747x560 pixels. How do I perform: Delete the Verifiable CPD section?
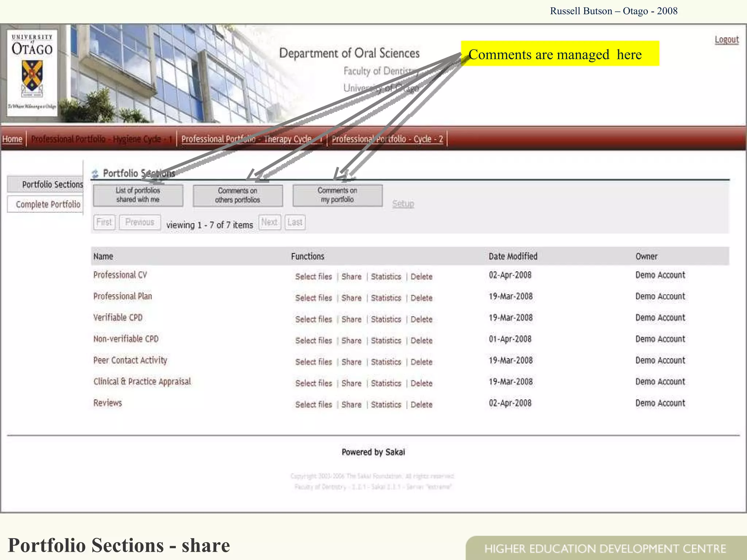(x=422, y=319)
